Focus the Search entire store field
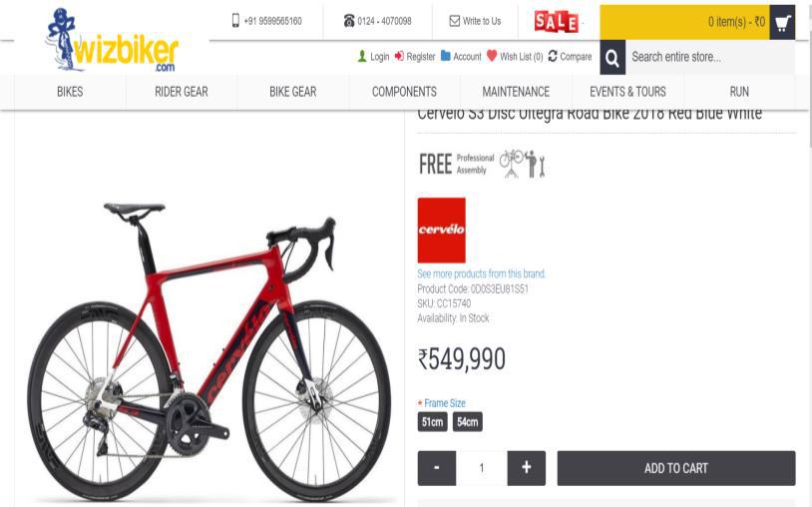The image size is (812, 507). (710, 57)
